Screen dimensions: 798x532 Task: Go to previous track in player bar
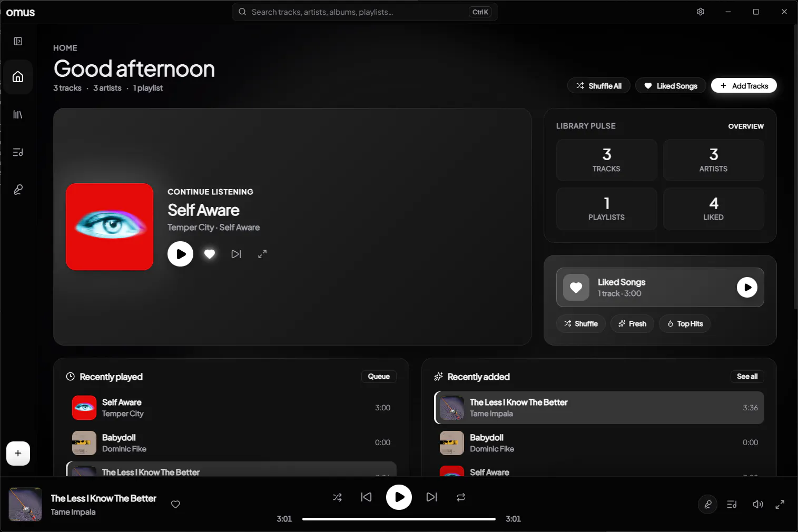coord(367,497)
